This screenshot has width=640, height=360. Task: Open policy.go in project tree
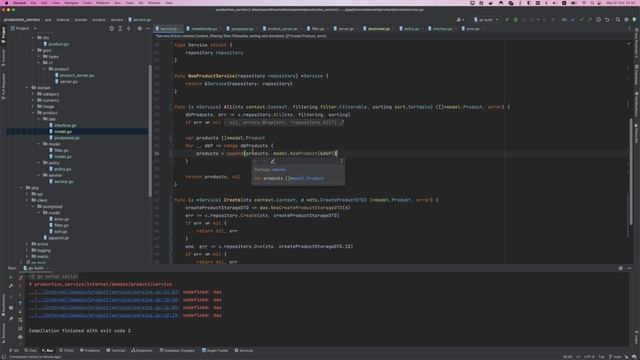[x=62, y=169]
